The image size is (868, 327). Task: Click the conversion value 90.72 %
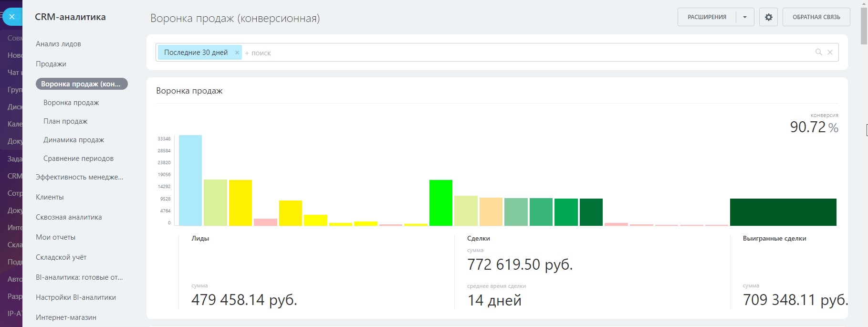(814, 127)
